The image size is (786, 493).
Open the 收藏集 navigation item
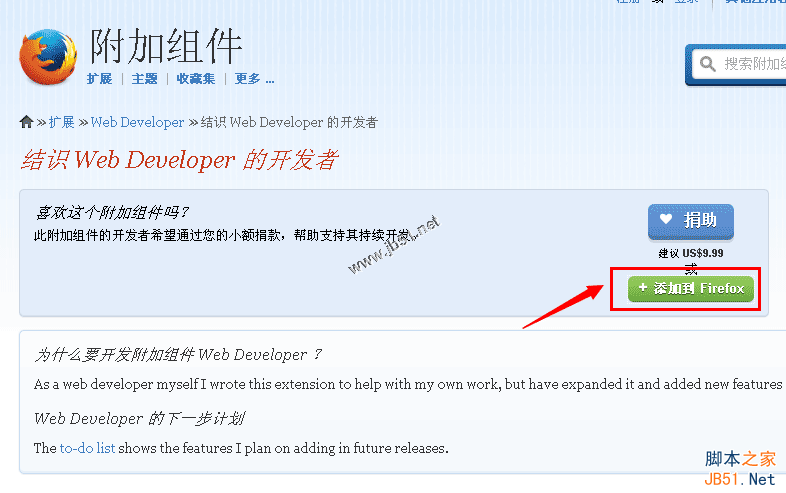(195, 79)
